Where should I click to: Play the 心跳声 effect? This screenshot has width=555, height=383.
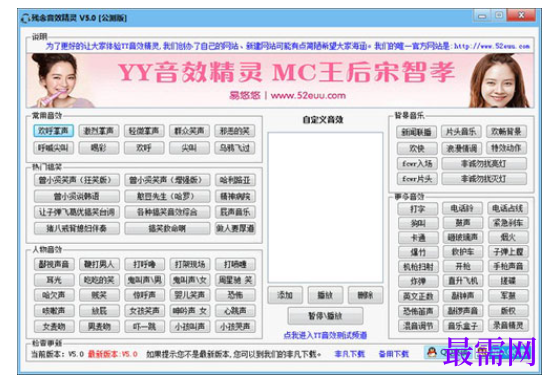click(235, 311)
